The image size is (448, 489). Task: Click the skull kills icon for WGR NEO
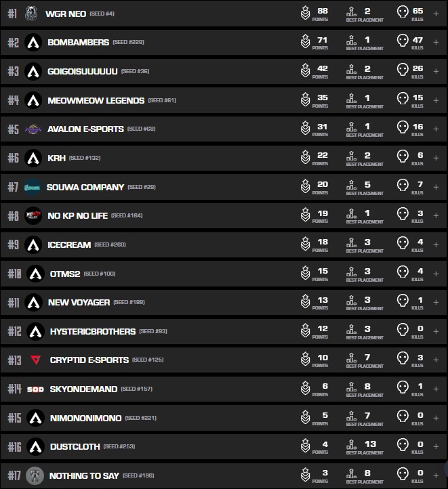tap(403, 14)
